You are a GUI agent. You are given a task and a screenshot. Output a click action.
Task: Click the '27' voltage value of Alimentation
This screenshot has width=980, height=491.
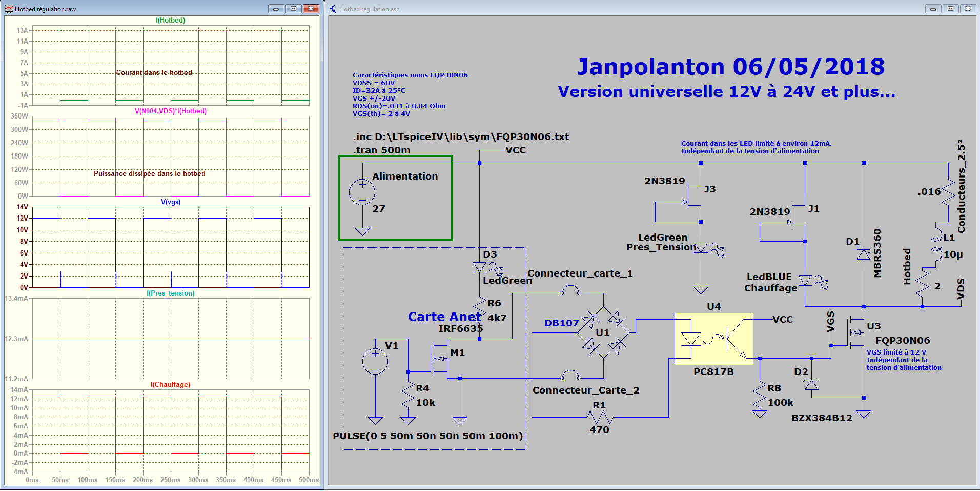(x=379, y=209)
